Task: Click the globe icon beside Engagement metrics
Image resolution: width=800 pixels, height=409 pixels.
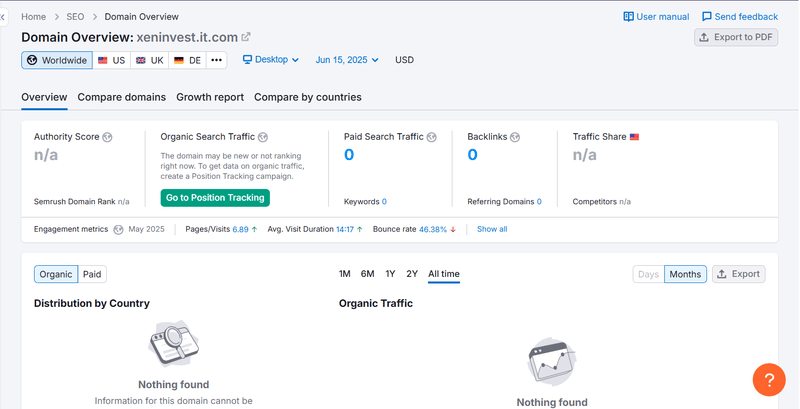Action: coord(118,229)
